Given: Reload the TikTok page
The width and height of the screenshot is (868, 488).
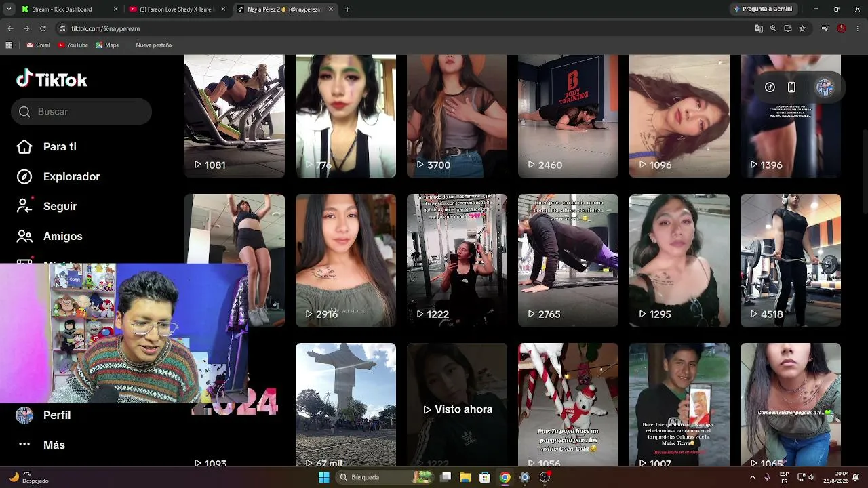Looking at the screenshot, I should 43,28.
